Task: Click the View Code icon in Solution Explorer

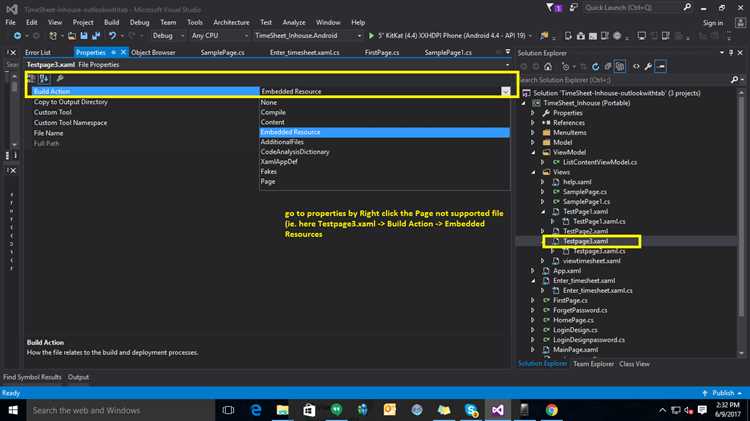Action: (x=636, y=66)
